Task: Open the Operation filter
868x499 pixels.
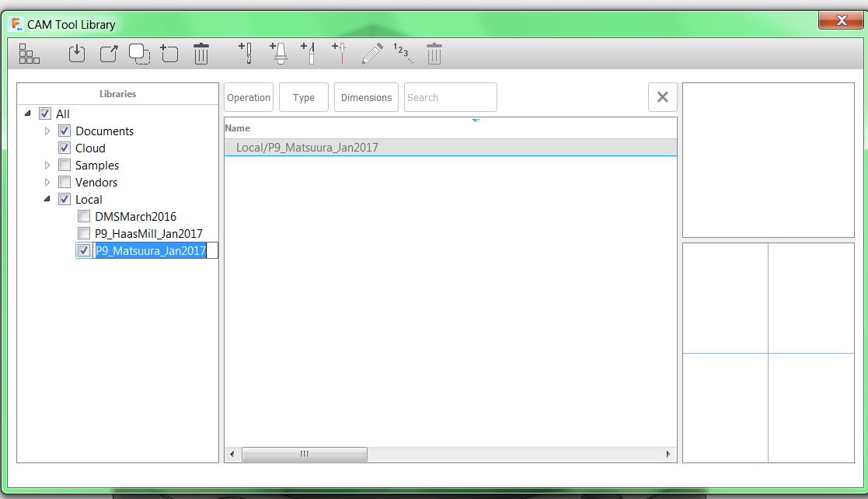Action: point(249,97)
